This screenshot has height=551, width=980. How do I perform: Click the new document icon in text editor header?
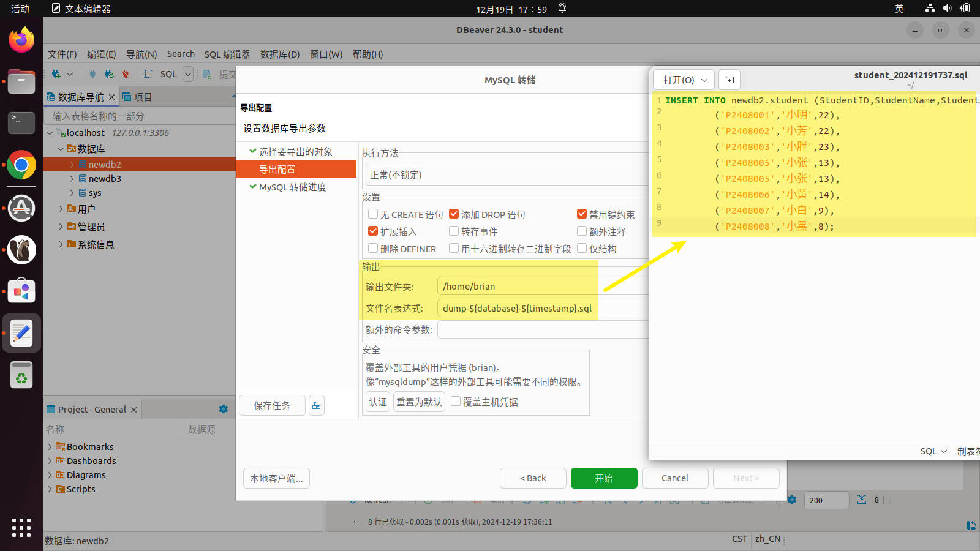click(729, 80)
